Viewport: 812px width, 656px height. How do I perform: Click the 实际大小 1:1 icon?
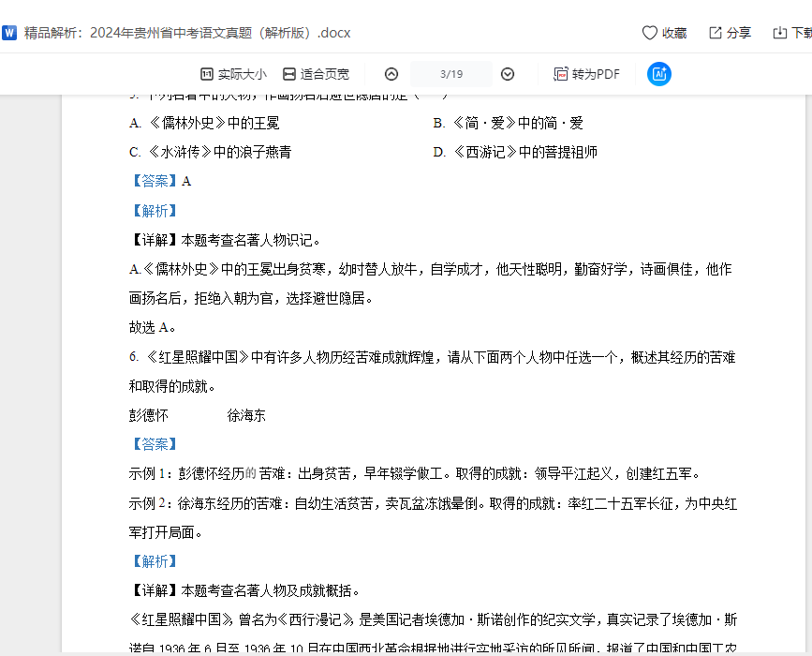pos(207,74)
